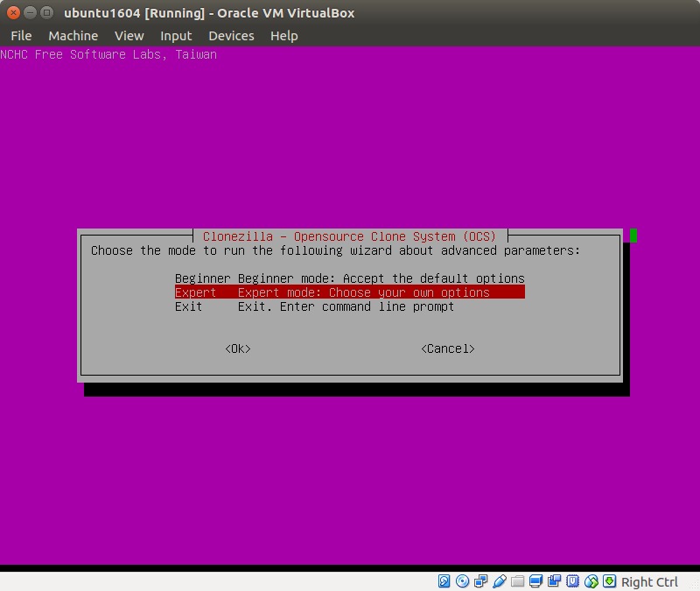The height and width of the screenshot is (591, 700).
Task: Open the Help menu
Action: click(x=283, y=36)
